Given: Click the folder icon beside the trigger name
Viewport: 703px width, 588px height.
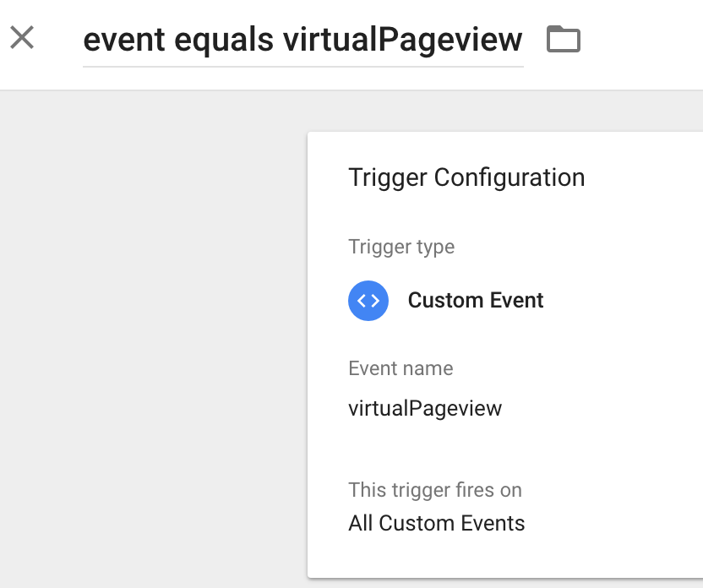Looking at the screenshot, I should click(x=564, y=39).
